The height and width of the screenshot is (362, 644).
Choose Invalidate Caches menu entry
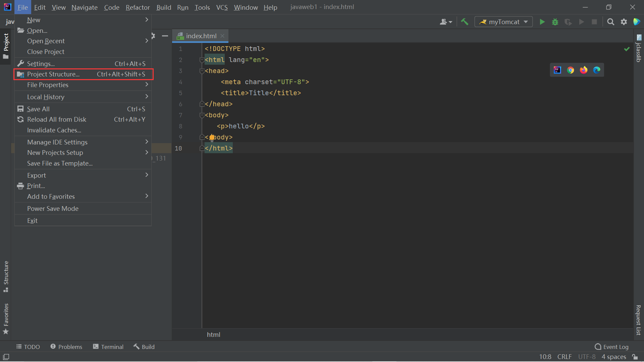click(x=54, y=130)
